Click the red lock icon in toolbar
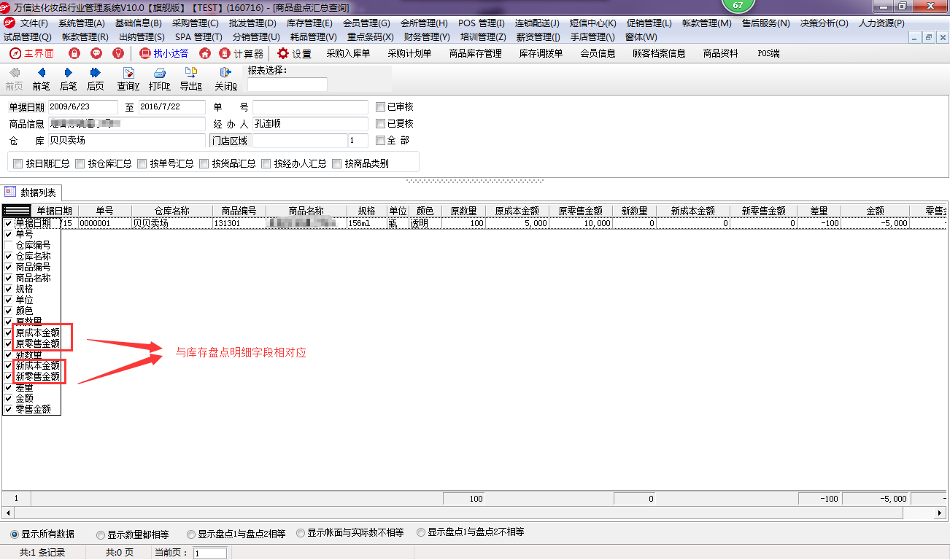The image size is (950, 560). point(74,53)
